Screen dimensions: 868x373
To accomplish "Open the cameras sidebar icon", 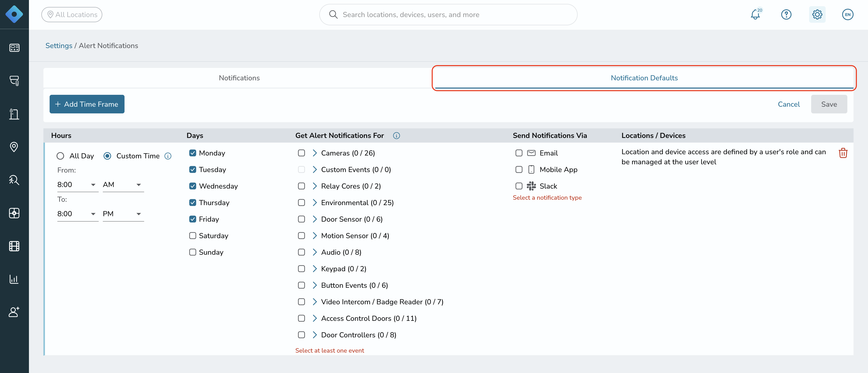I will coord(14,81).
